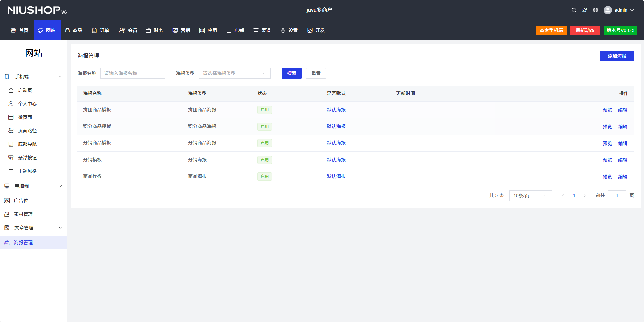Image resolution: width=644 pixels, height=322 pixels.
Task: Click 预览 for 拼团商品模板 row
Action: (x=607, y=110)
